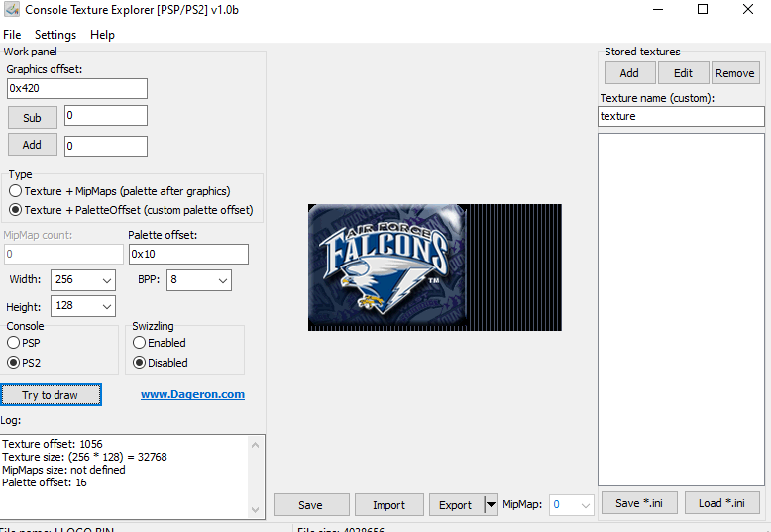Image resolution: width=771 pixels, height=532 pixels.
Task: Click the log scrollbar down arrow
Action: 256,510
